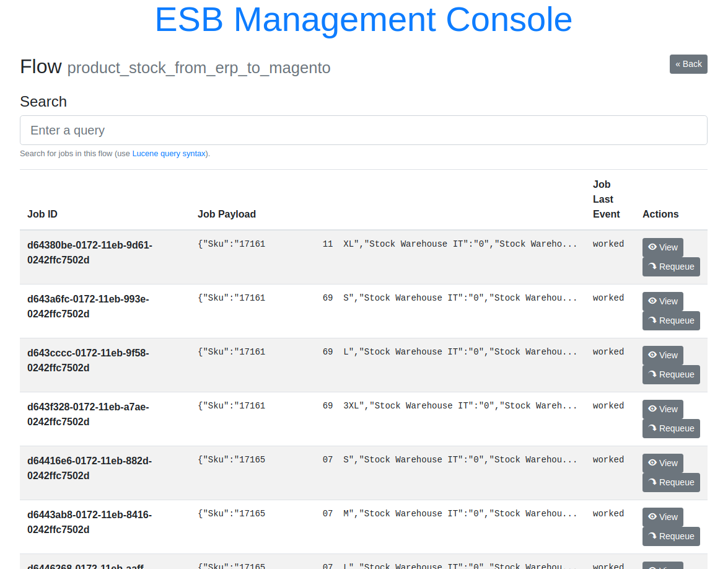Select job ID d643f328-0172-11eb-a7ae-0242ffc7502d
This screenshot has width=728, height=569.
pos(88,414)
